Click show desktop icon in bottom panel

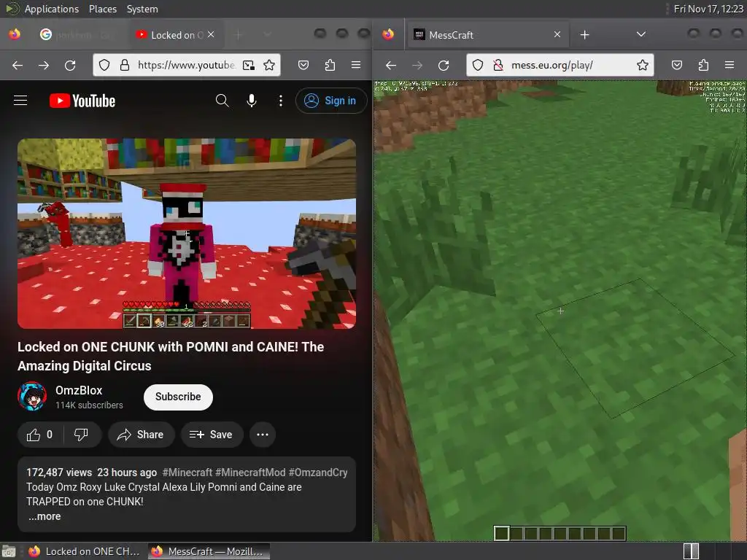(9, 551)
